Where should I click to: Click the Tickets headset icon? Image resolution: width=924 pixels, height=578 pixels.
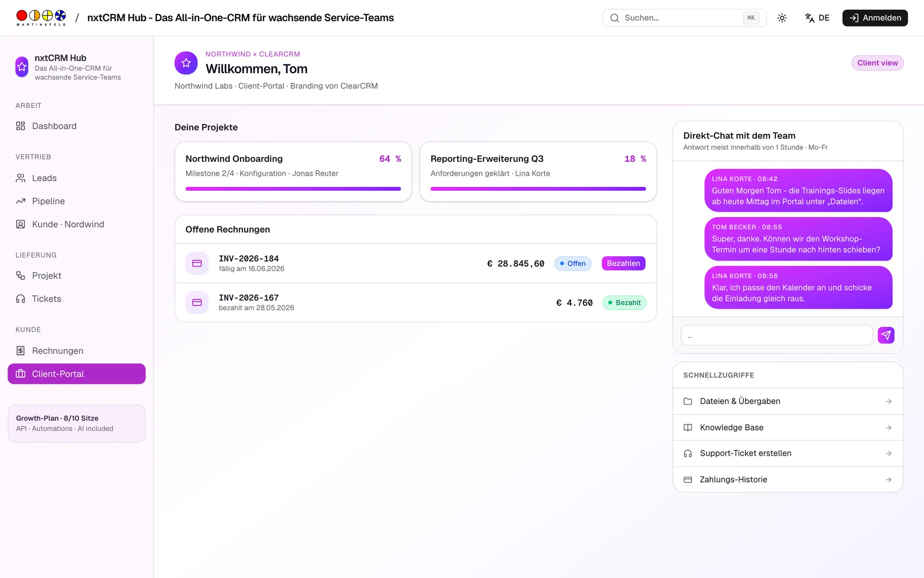pyautogui.click(x=20, y=299)
